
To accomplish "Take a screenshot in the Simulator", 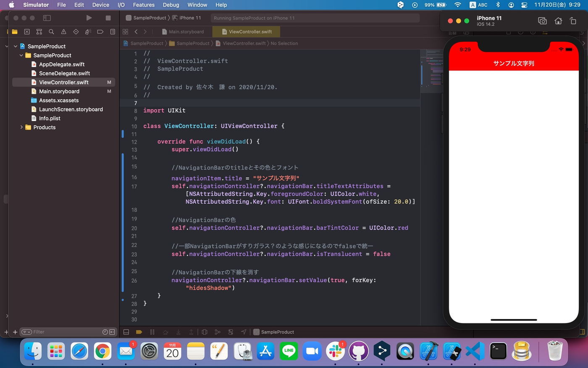I will tap(542, 21).
